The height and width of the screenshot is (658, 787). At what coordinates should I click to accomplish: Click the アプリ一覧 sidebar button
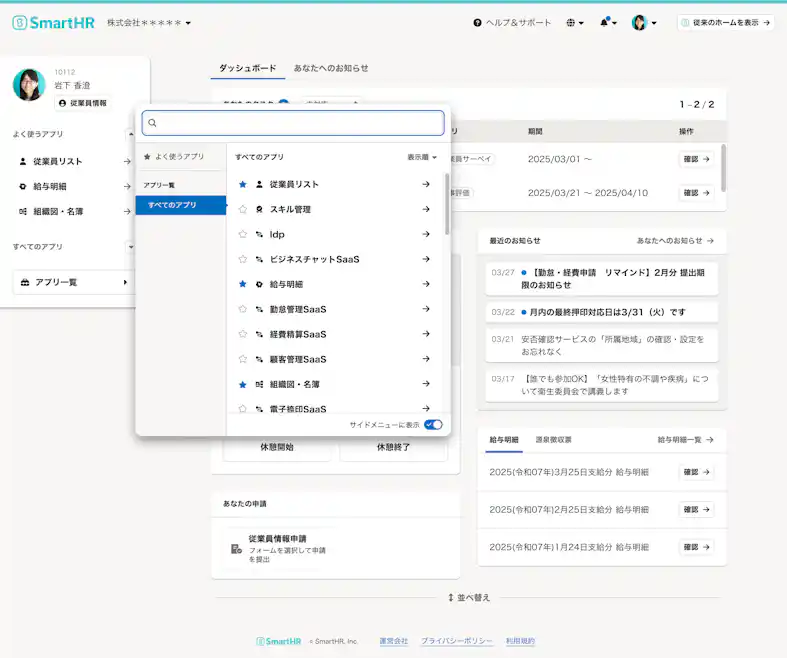click(74, 283)
